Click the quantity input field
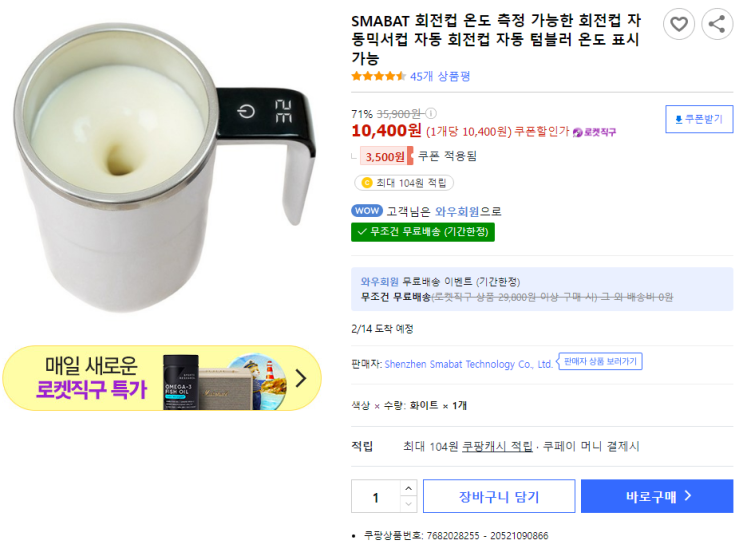This screenshot has height=552, width=743. 376,497
